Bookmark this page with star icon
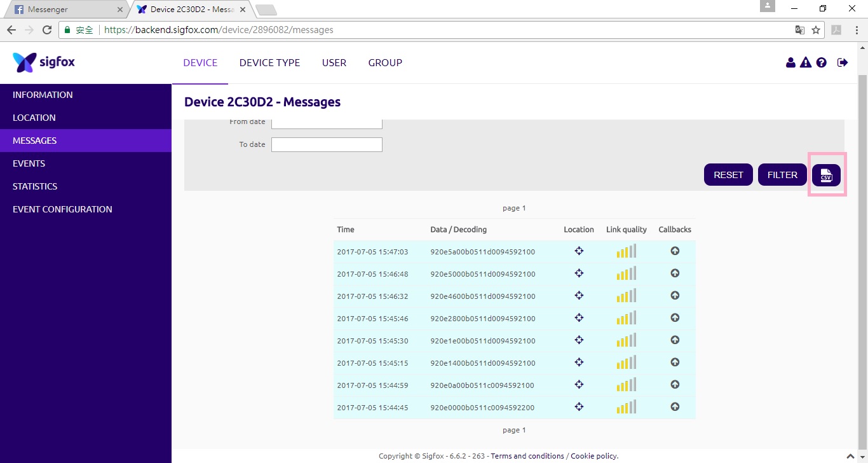Image resolution: width=868 pixels, height=463 pixels. 816,30
